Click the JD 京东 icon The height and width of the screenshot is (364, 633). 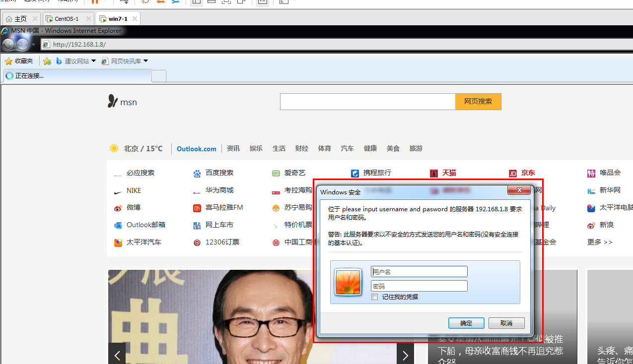[513, 174]
